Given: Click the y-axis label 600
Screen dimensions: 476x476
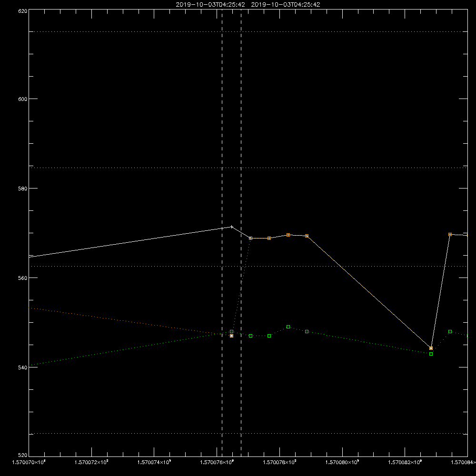Looking at the screenshot, I should 23,99.
